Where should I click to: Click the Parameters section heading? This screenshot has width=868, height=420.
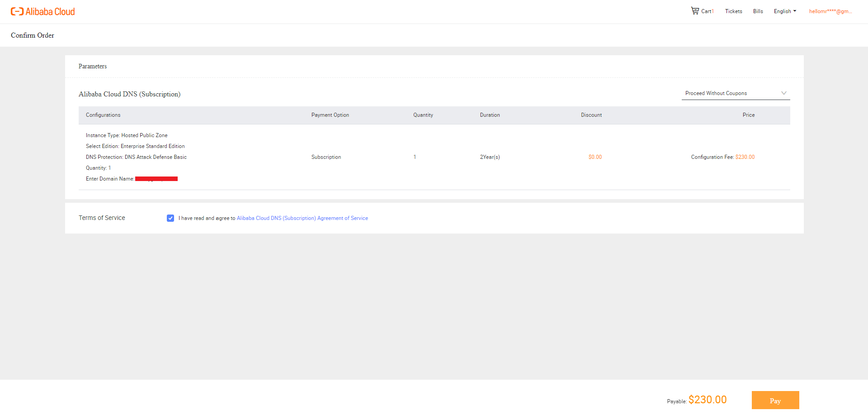[93, 66]
